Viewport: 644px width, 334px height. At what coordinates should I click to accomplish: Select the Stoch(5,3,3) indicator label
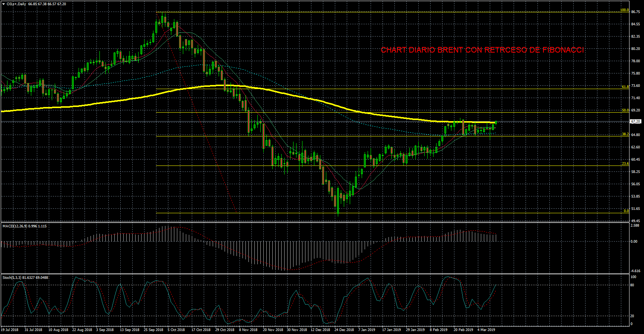coord(25,278)
